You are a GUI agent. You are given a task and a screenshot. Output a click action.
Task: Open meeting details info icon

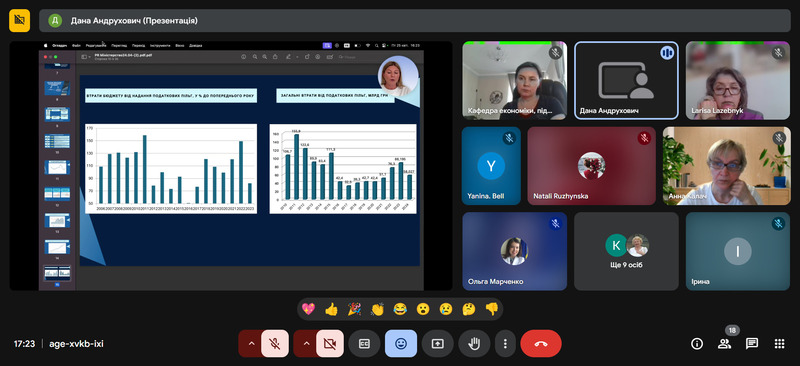coord(697,344)
